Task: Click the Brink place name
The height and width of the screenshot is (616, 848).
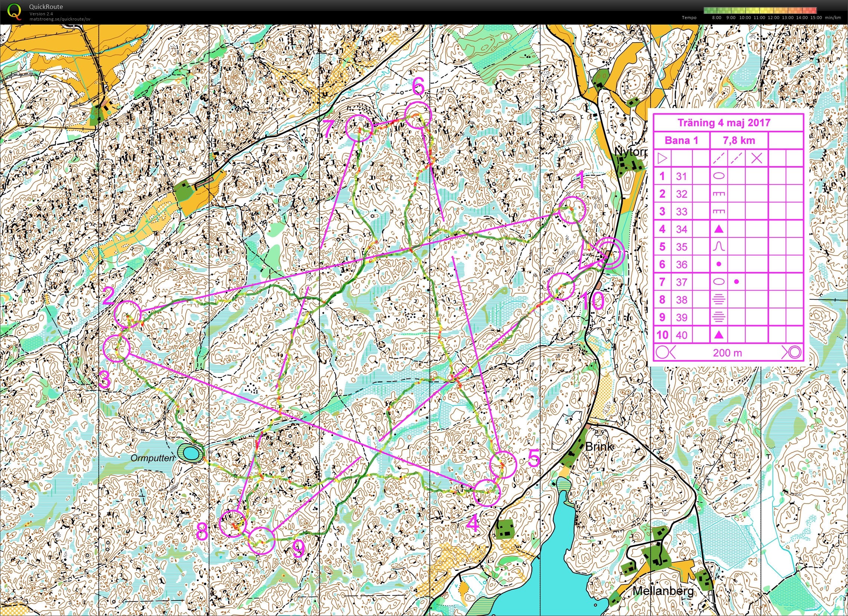Action: (599, 446)
